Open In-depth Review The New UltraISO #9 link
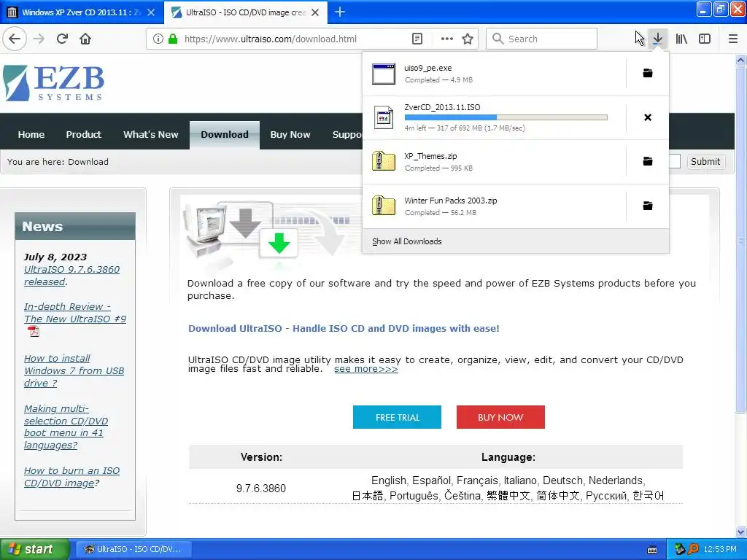The image size is (747, 560). point(75,313)
